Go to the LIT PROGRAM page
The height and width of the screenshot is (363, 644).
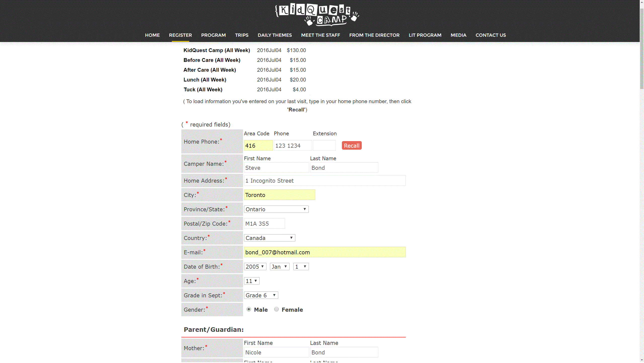(425, 35)
